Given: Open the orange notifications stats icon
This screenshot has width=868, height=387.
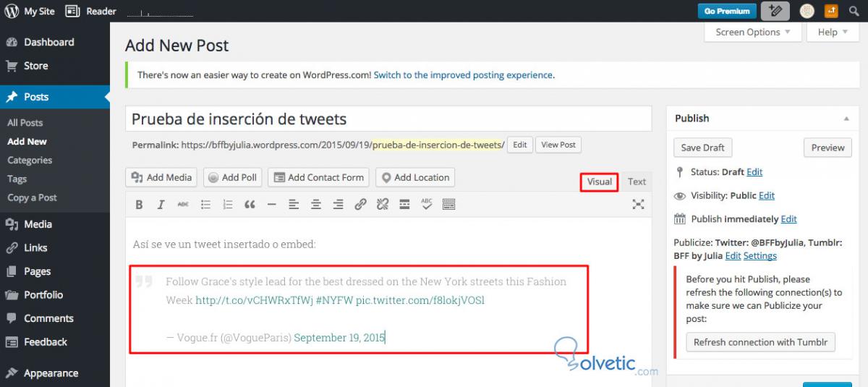Looking at the screenshot, I should point(832,11).
